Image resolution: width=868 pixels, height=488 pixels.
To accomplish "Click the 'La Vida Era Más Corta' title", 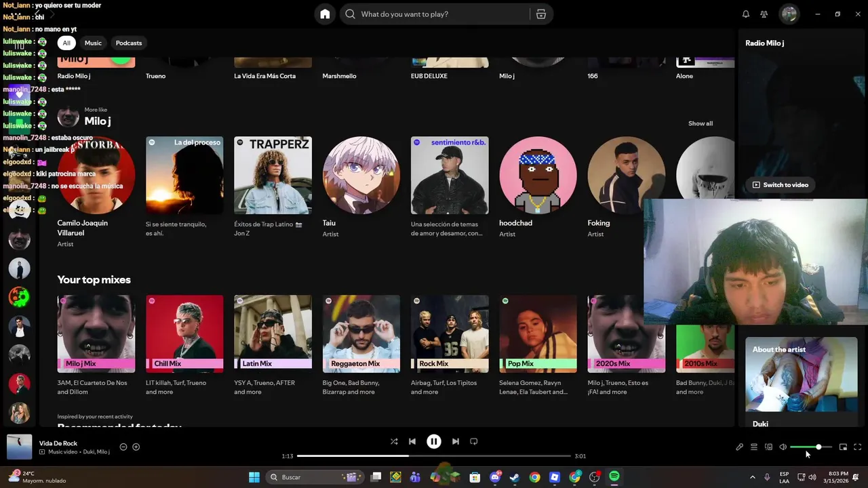I will (x=265, y=76).
